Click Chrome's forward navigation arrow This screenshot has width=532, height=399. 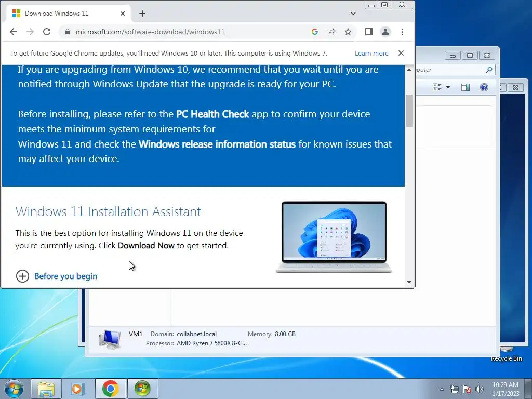30,32
